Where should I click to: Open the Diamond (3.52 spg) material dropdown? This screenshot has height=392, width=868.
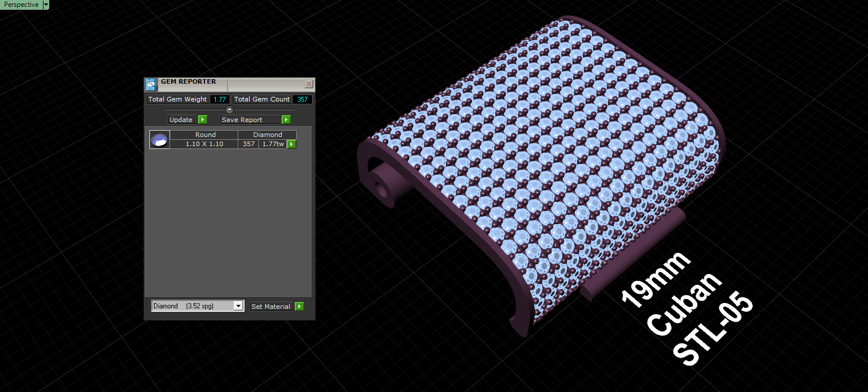pos(198,306)
